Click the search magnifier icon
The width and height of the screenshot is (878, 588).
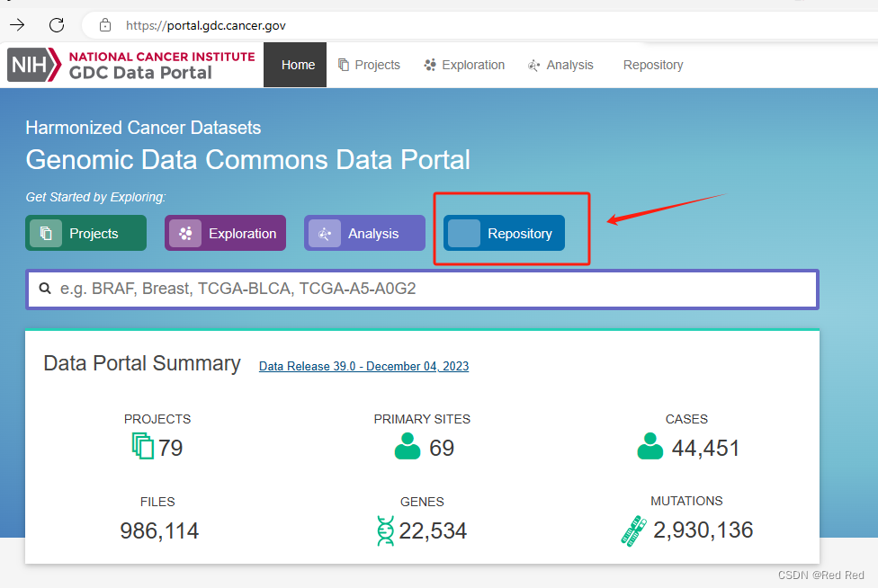(45, 288)
